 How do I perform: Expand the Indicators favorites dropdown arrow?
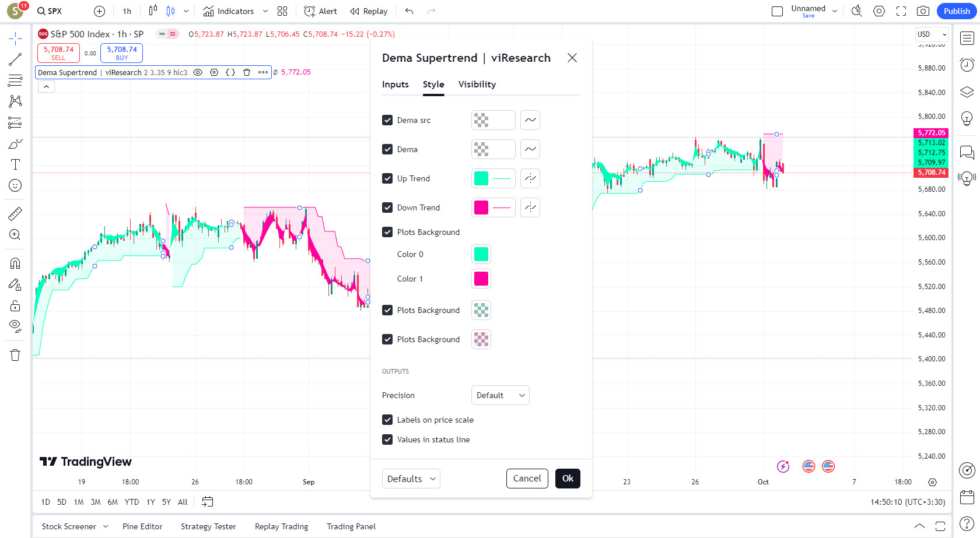click(265, 11)
